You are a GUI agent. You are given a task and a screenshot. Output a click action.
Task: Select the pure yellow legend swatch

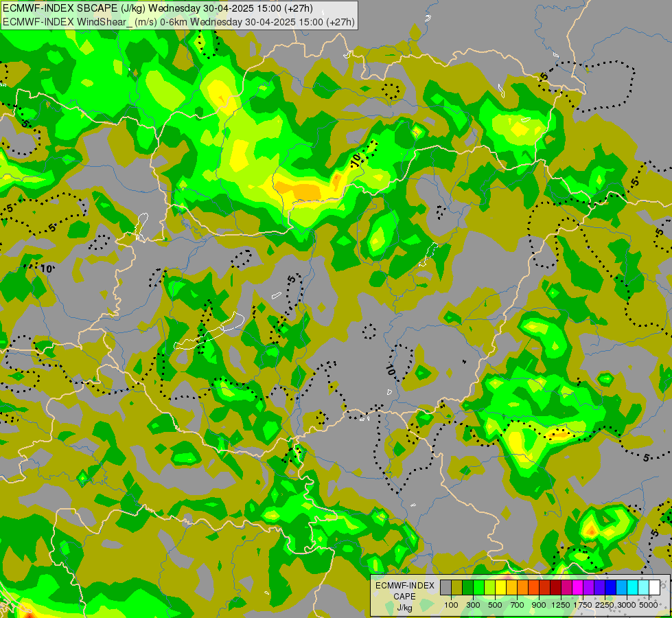(500, 587)
